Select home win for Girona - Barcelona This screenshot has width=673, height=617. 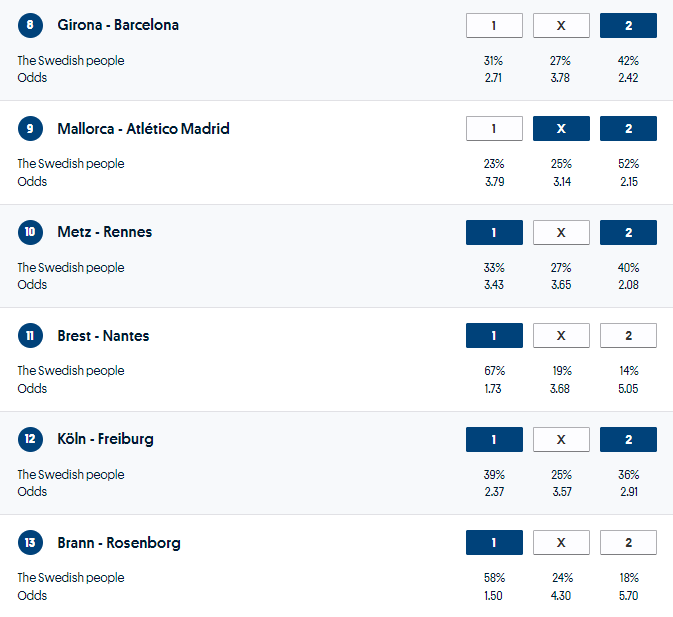(x=494, y=25)
